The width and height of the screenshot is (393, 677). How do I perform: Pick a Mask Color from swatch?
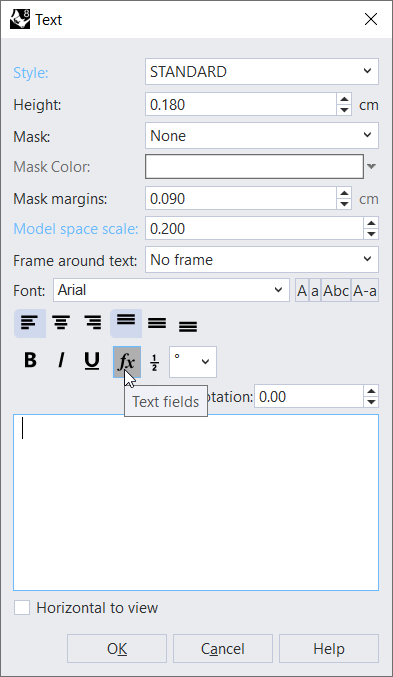click(254, 166)
